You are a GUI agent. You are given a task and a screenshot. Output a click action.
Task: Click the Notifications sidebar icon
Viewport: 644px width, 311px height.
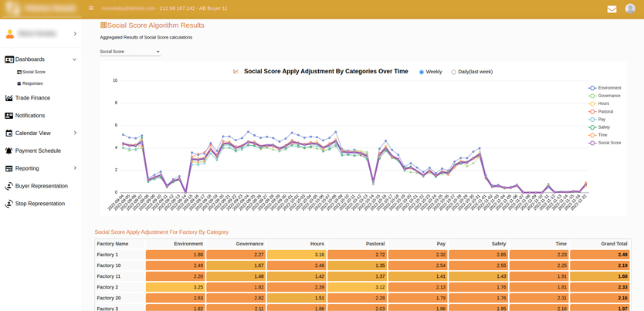(x=9, y=116)
